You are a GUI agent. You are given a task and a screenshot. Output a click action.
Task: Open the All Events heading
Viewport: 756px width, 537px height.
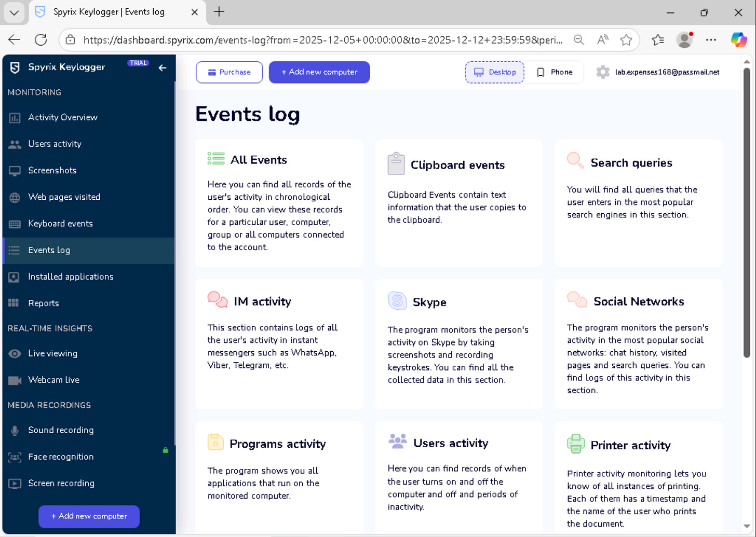259,160
